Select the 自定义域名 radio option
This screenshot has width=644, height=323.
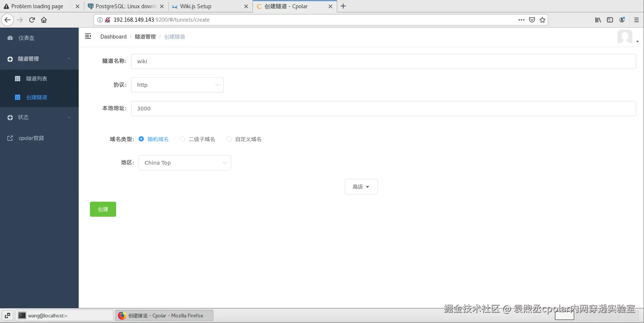tap(229, 139)
